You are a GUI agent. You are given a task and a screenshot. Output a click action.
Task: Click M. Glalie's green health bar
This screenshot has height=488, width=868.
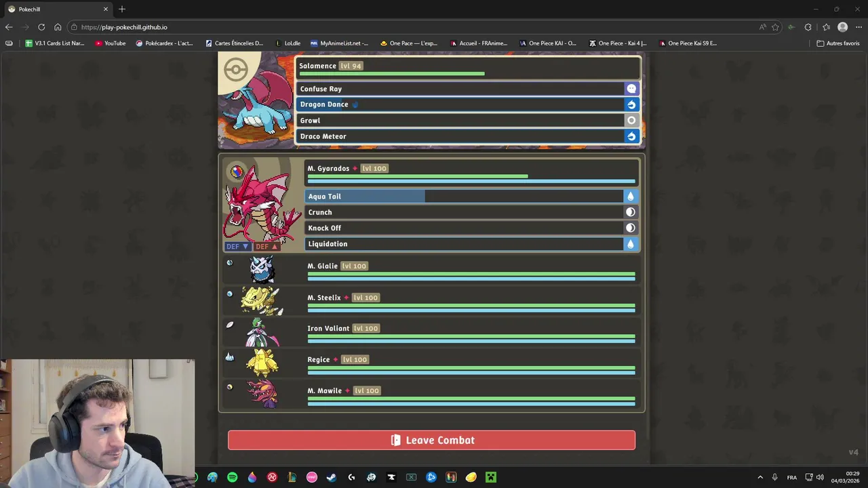[471, 273]
